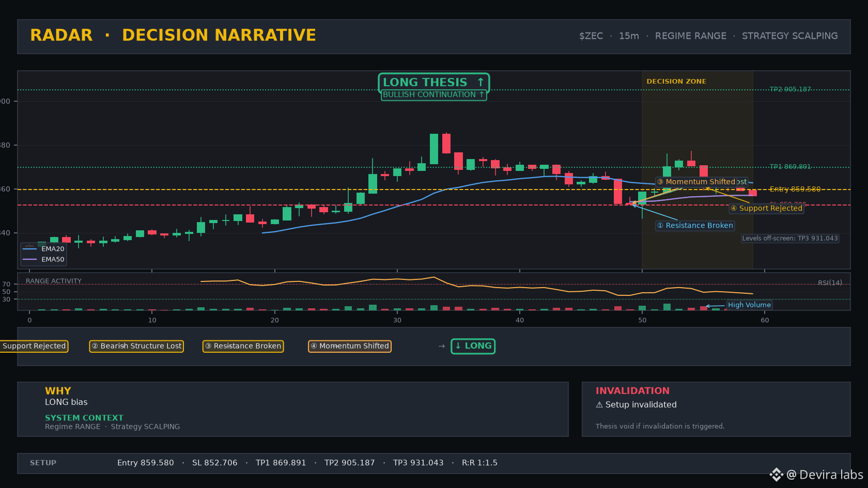
Task: Click the Entry 859.580 level label
Action: click(795, 190)
